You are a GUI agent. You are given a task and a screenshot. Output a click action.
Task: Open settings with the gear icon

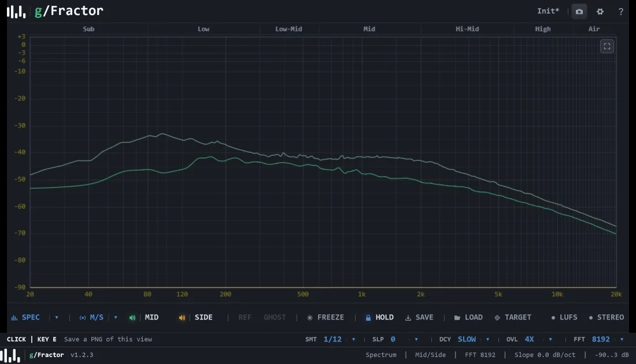(600, 12)
